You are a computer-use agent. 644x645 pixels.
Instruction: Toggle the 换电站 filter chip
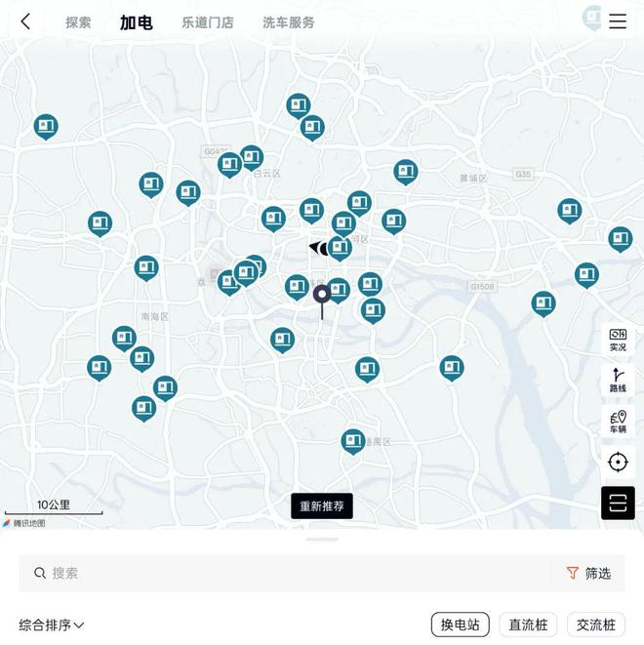pos(461,625)
